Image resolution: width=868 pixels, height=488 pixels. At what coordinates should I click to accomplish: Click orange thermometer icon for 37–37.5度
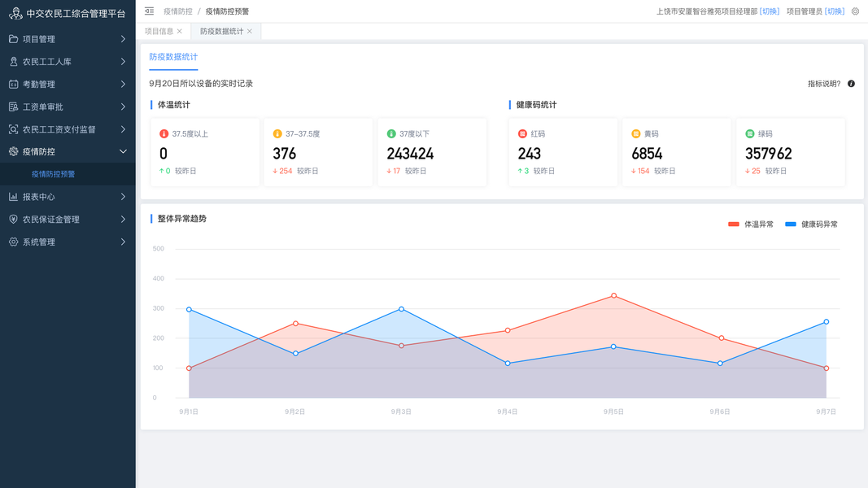(277, 134)
